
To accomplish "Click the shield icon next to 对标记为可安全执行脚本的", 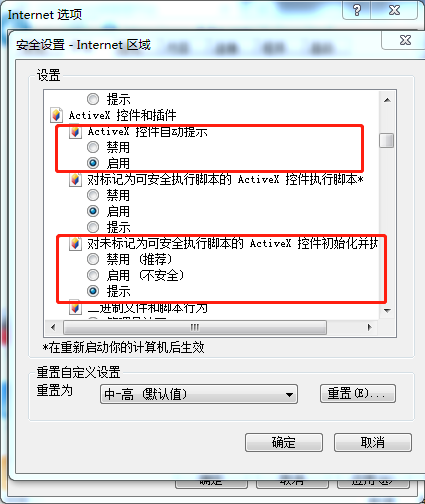I will pos(75,180).
